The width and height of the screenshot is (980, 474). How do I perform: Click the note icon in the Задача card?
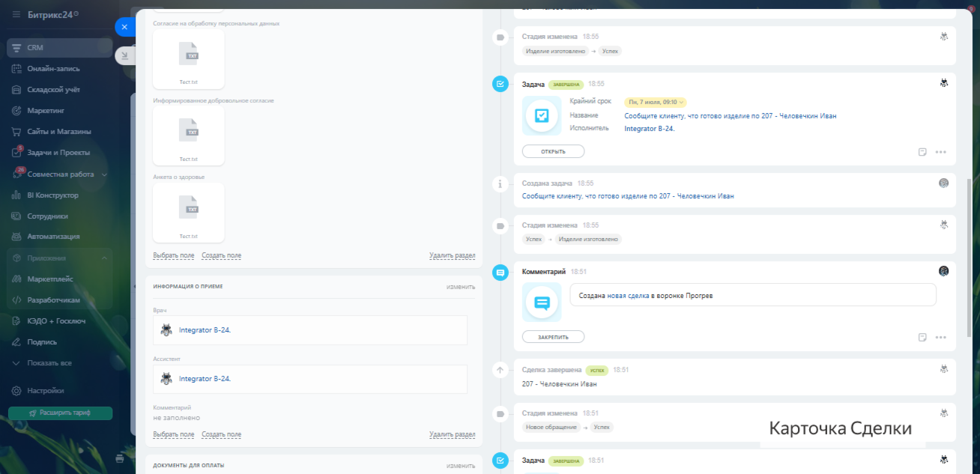[922, 152]
